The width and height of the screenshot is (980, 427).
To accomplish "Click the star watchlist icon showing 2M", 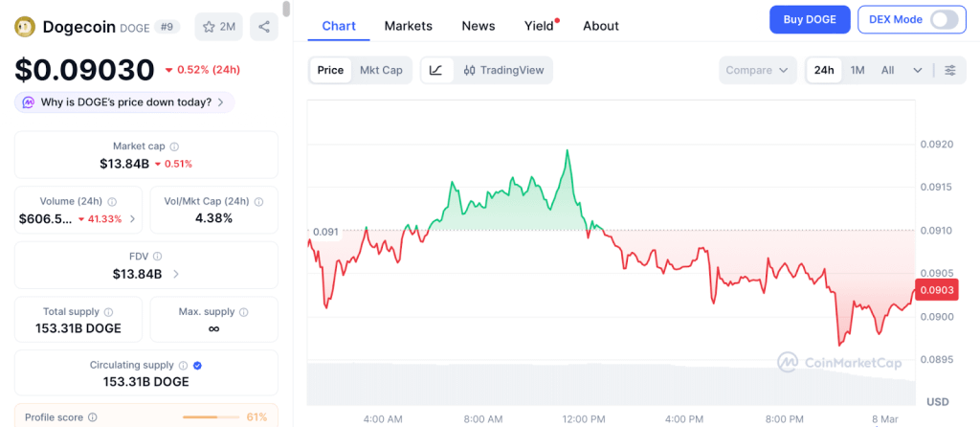I will click(x=218, y=27).
